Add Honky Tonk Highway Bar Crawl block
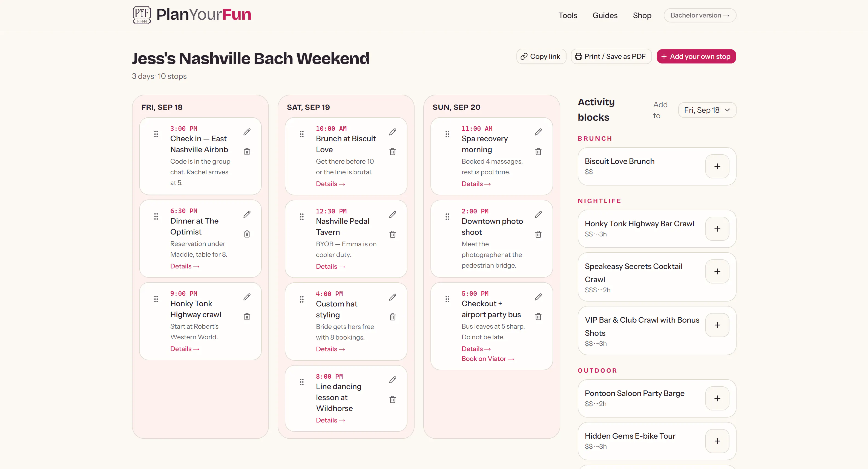The image size is (868, 469). click(x=717, y=228)
